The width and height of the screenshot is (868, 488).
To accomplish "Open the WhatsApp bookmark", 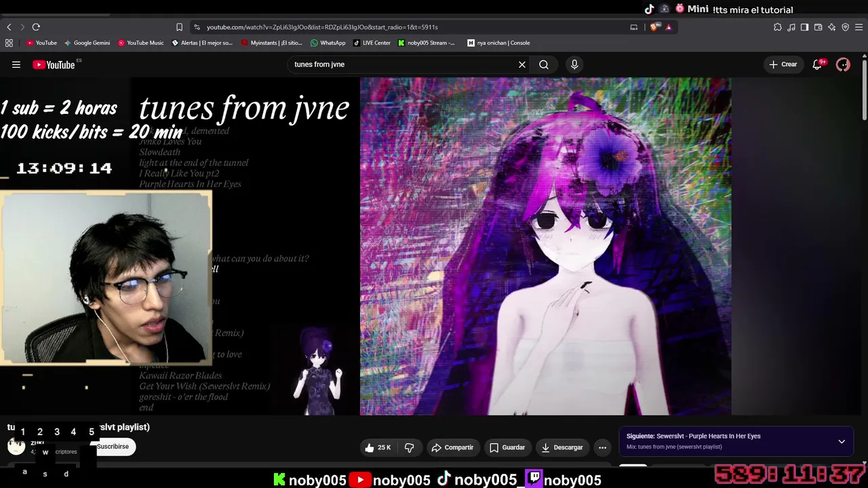I will point(328,43).
